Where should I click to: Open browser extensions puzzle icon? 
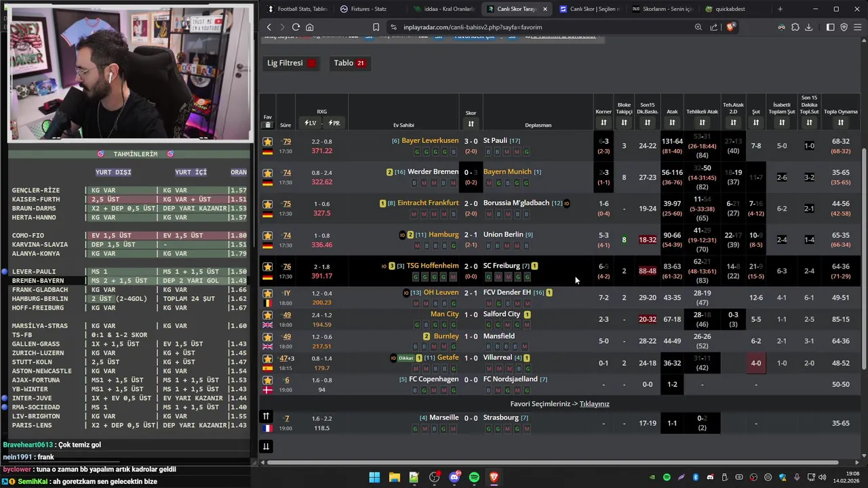click(x=795, y=27)
